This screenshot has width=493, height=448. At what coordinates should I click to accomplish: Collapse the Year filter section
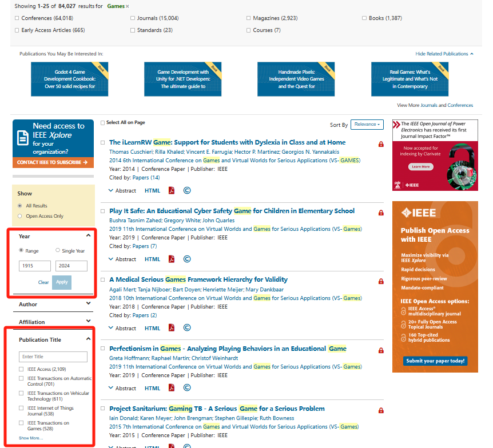88,235
